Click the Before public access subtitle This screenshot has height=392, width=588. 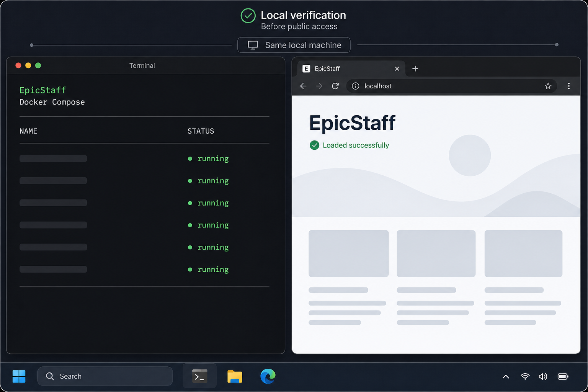pyautogui.click(x=299, y=26)
